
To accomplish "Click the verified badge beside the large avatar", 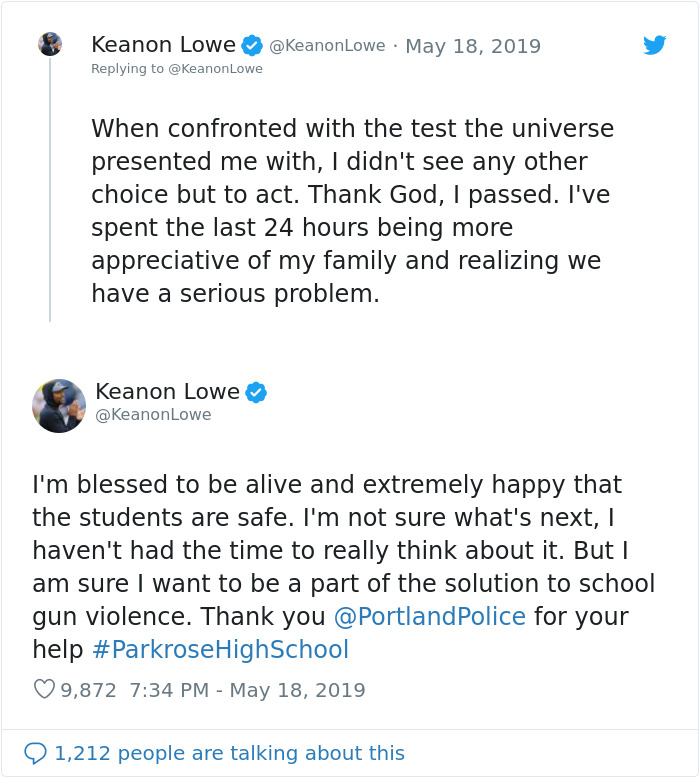I will point(256,391).
